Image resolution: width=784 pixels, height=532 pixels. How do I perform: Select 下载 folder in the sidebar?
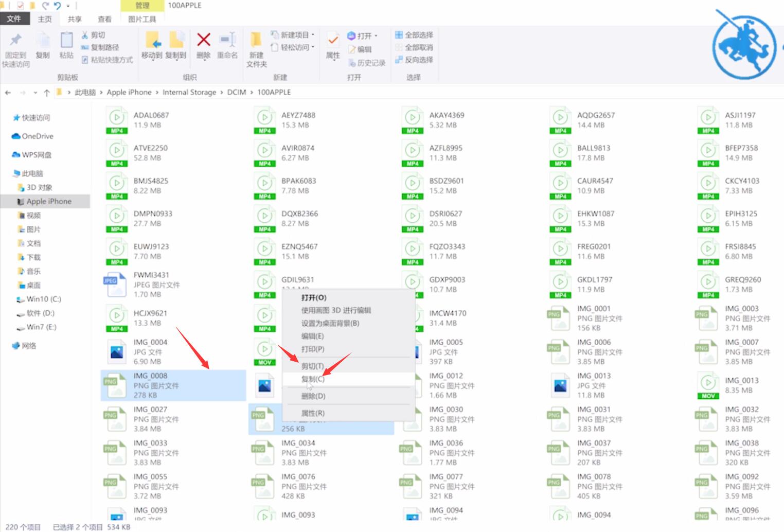coord(29,257)
